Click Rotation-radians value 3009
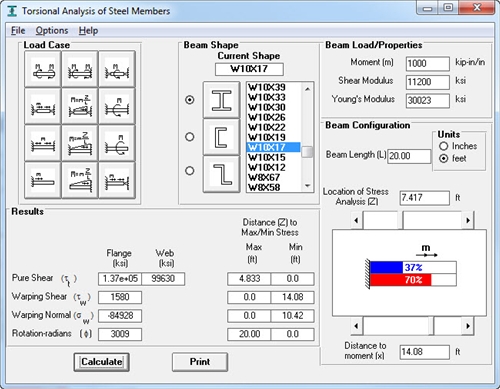This screenshot has height=389, width=500. coord(120,334)
